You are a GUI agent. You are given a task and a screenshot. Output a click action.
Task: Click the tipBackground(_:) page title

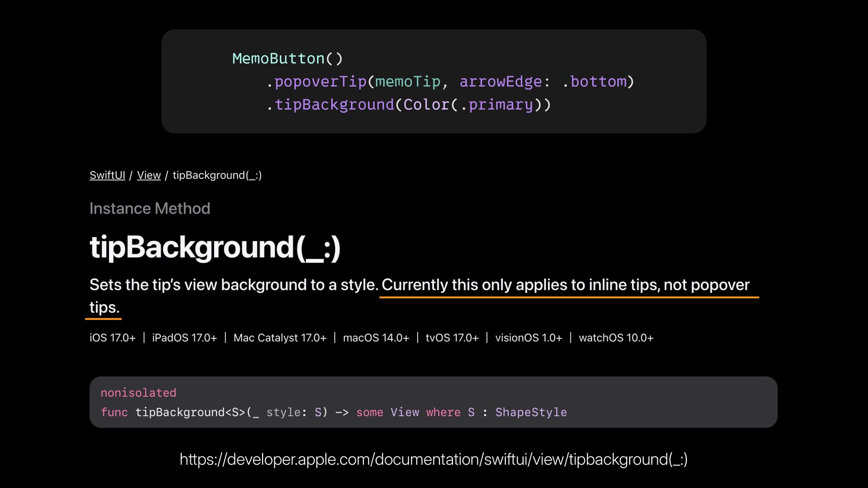click(215, 248)
